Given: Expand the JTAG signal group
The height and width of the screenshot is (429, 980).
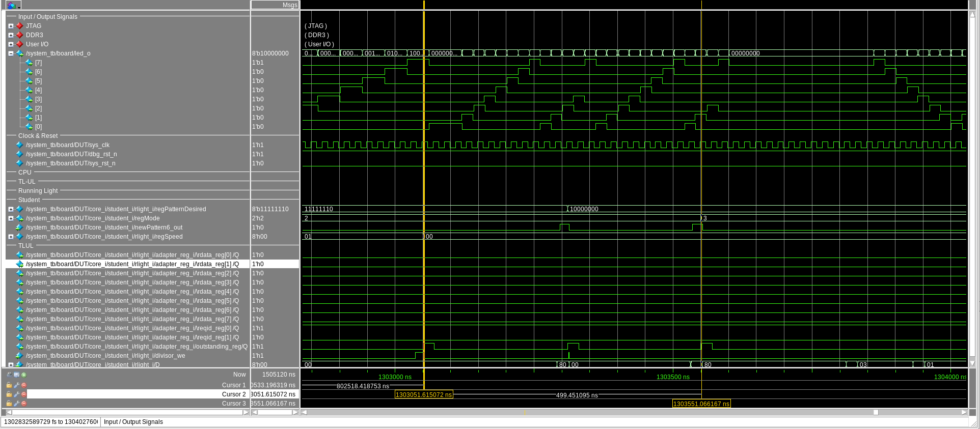Looking at the screenshot, I should [11, 26].
